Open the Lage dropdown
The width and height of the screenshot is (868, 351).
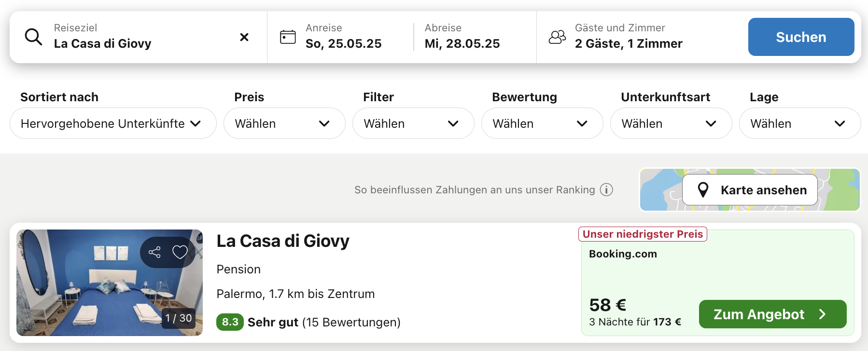[x=800, y=123]
